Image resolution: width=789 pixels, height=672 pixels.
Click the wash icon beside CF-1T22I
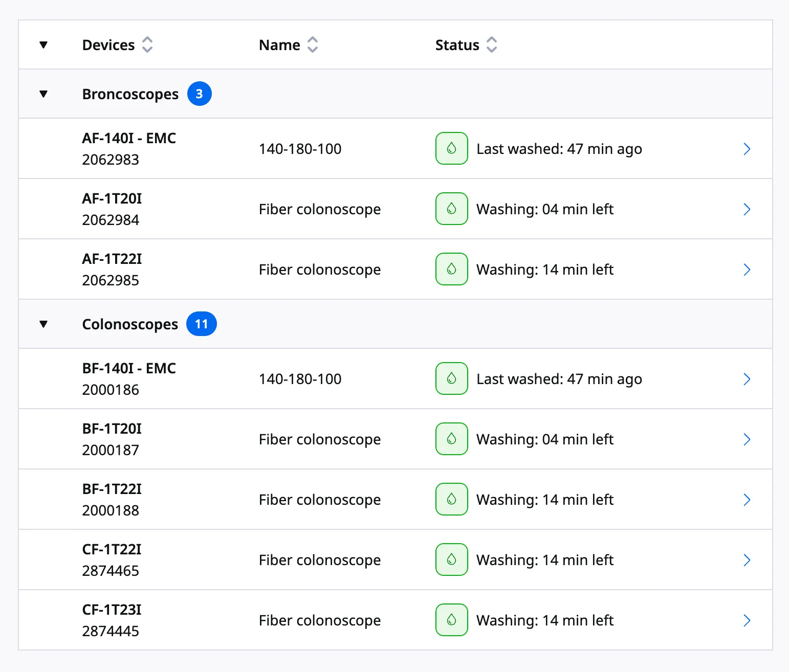pyautogui.click(x=451, y=559)
